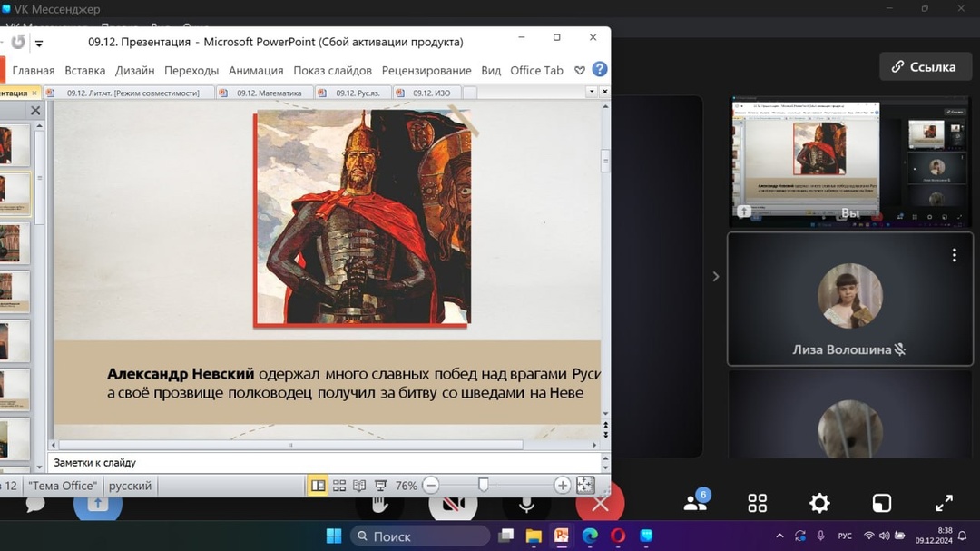980x551 pixels.
Task: Click the zoom slider handle
Action: pos(483,485)
